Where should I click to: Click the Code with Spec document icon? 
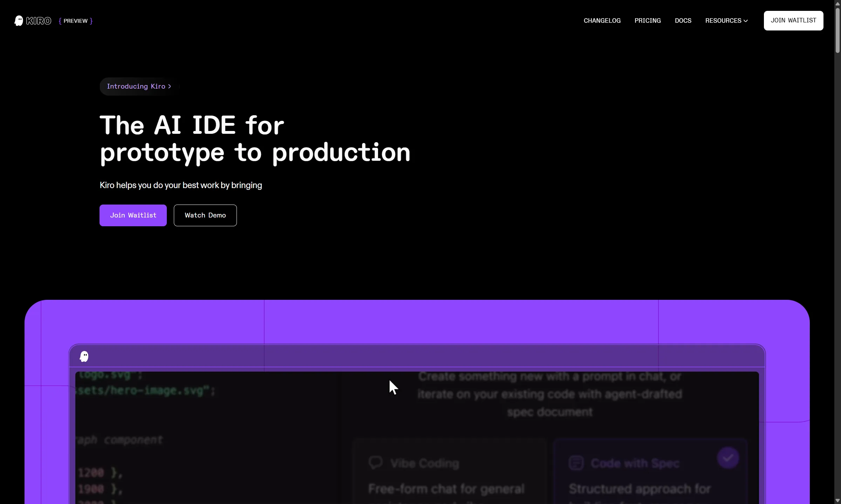(576, 463)
